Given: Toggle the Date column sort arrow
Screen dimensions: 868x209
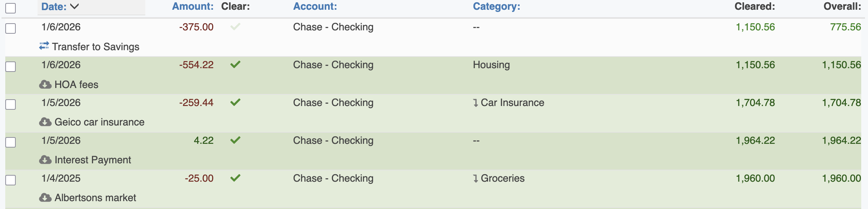Looking at the screenshot, I should point(74,6).
